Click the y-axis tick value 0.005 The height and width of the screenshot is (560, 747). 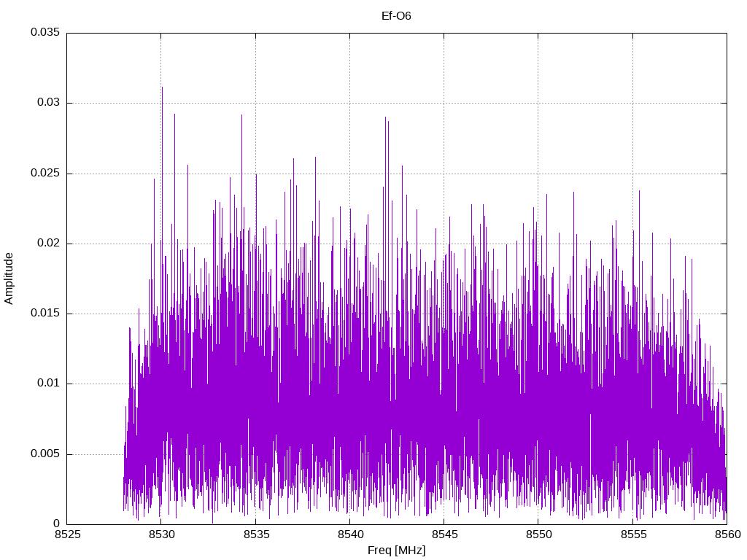pyautogui.click(x=46, y=454)
